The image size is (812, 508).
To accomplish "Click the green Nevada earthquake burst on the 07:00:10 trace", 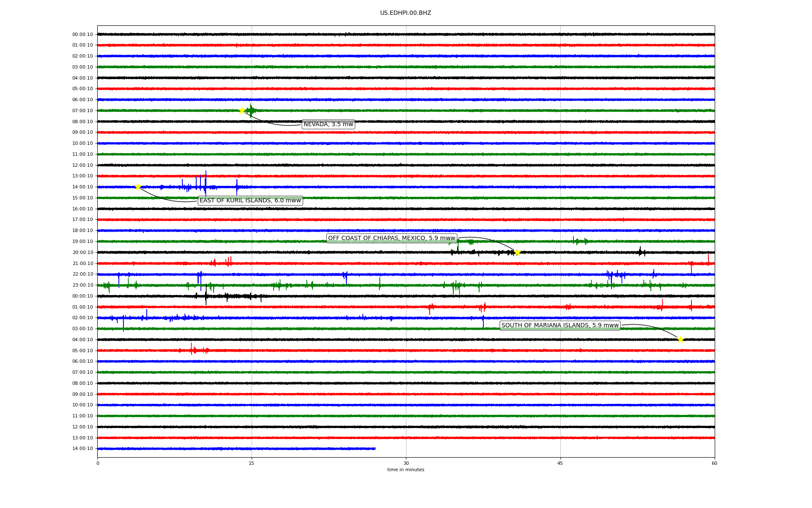I will coord(251,110).
